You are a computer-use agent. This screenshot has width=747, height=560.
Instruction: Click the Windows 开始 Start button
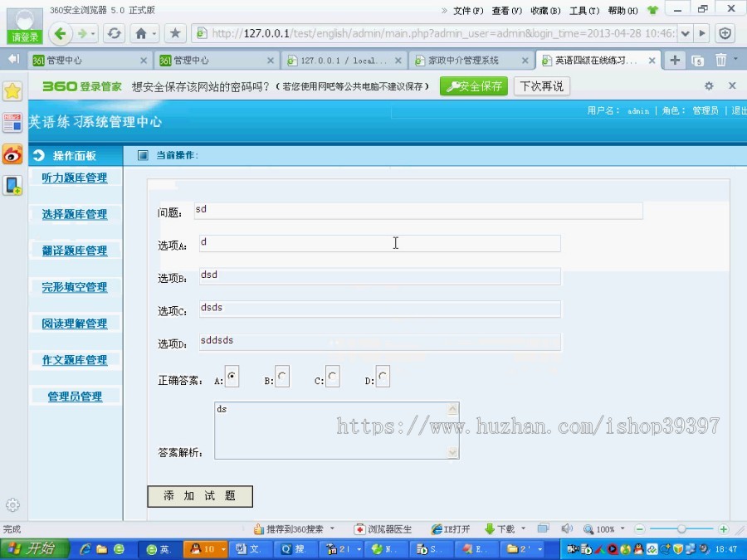[33, 549]
